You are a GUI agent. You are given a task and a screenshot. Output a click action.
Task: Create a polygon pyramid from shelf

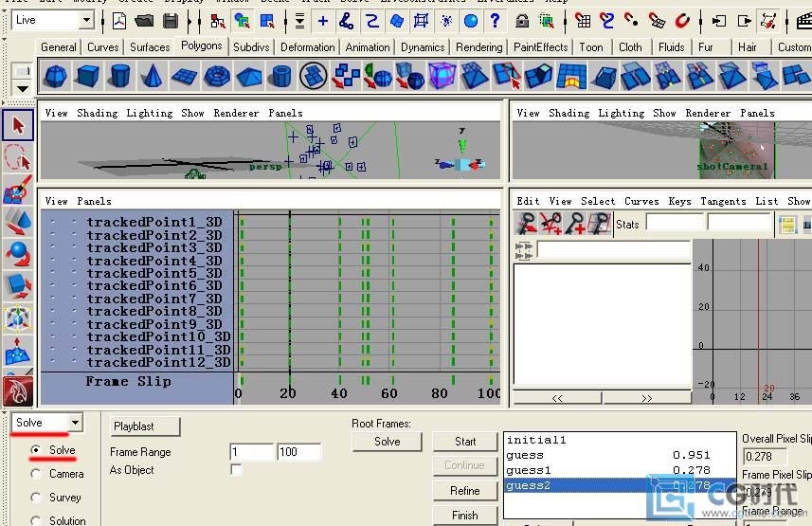(248, 76)
